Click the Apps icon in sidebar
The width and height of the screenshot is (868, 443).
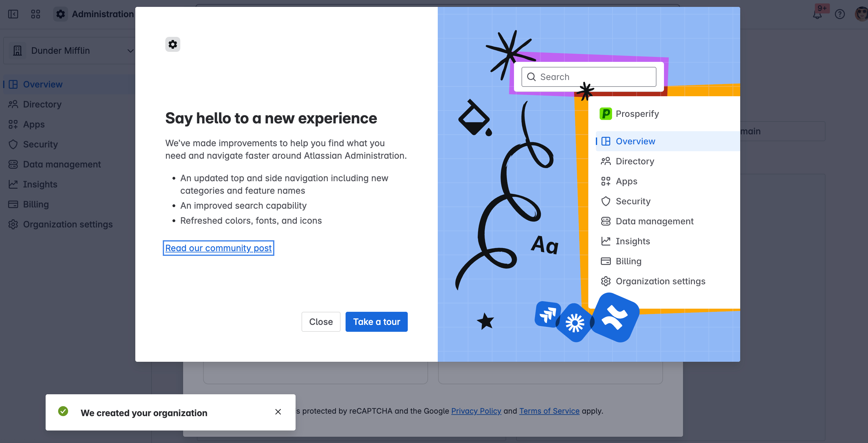[13, 124]
